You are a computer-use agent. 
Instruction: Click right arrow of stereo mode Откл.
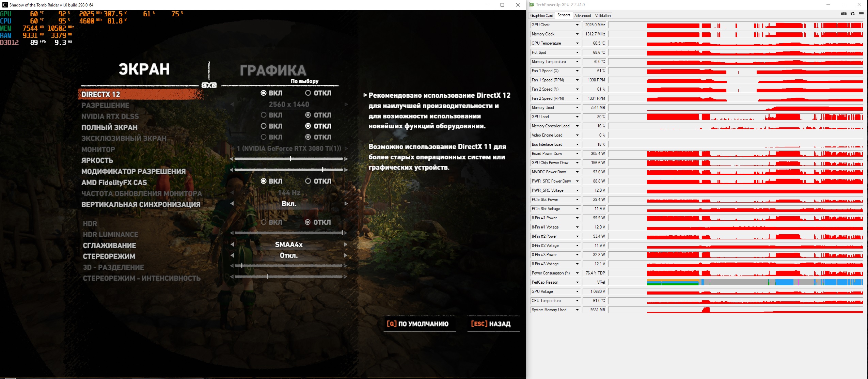[346, 255]
